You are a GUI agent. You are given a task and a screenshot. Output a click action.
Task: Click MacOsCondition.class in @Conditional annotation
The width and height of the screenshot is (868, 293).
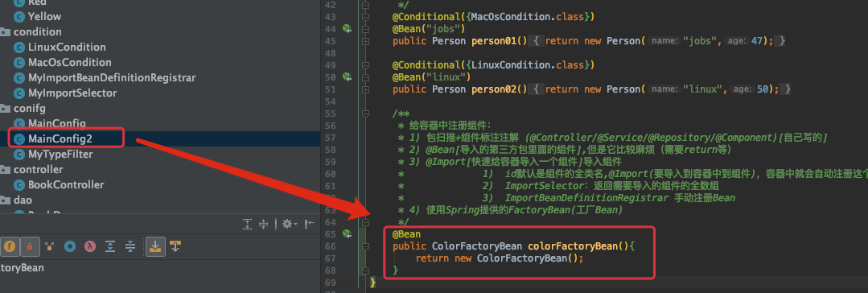[x=527, y=17]
